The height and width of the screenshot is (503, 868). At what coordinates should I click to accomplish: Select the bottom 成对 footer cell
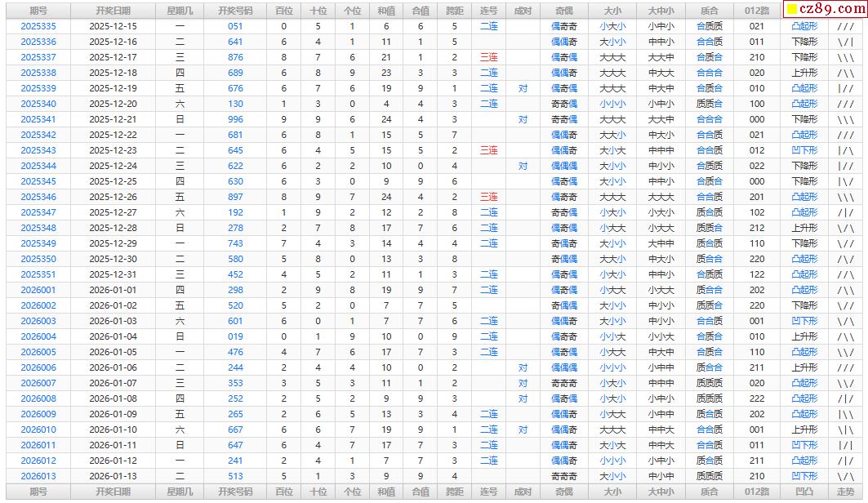pos(523,492)
